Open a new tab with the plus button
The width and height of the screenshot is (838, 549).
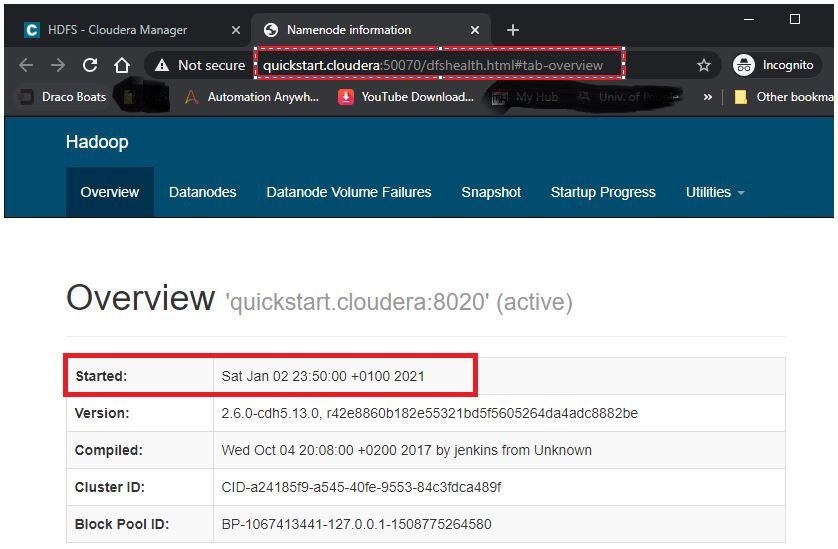tap(513, 30)
